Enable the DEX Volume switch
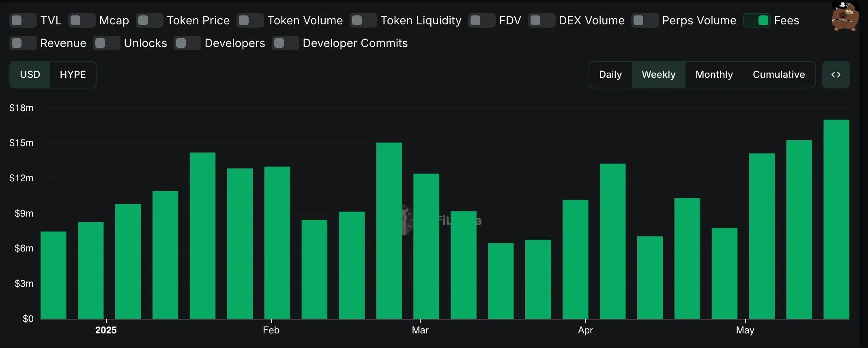Screen dimensions: 868x348 pos(542,20)
